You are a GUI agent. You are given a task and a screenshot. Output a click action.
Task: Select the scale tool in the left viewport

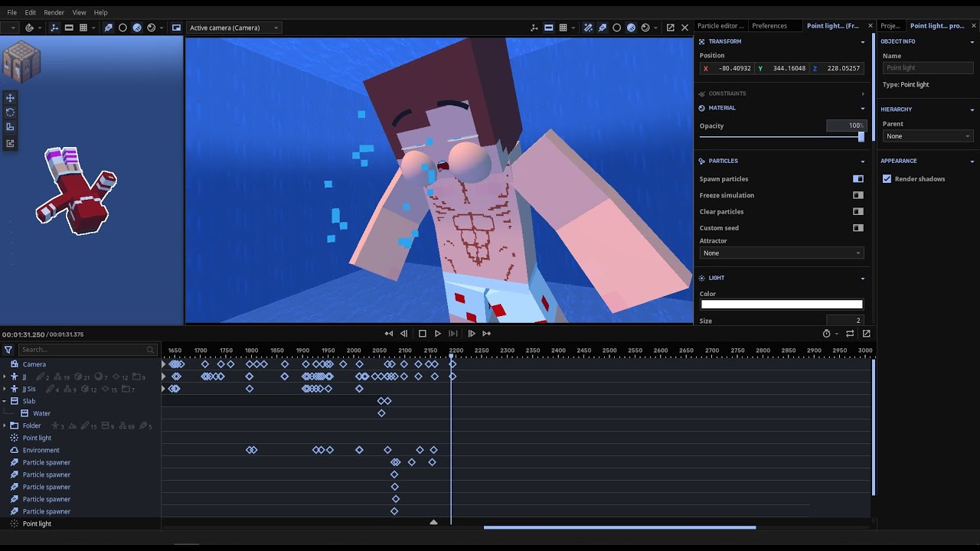(x=10, y=127)
